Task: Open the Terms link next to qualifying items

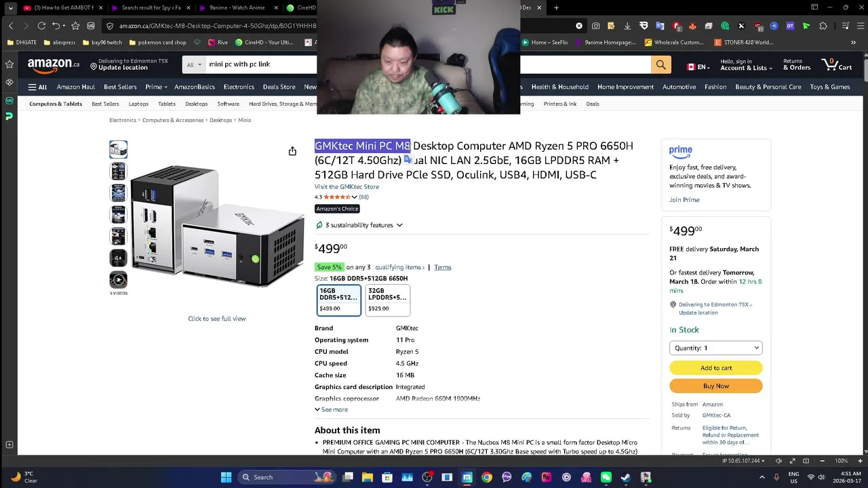Action: (x=443, y=267)
